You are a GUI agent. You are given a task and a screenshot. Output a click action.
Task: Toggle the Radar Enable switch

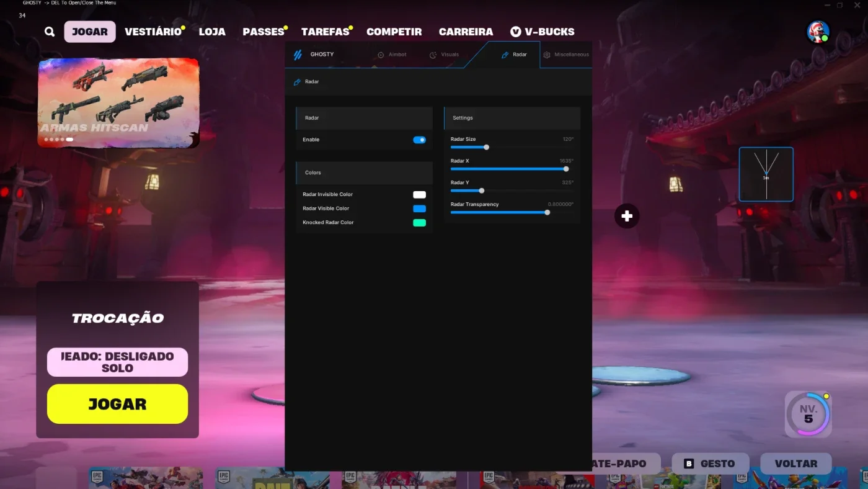420,140
